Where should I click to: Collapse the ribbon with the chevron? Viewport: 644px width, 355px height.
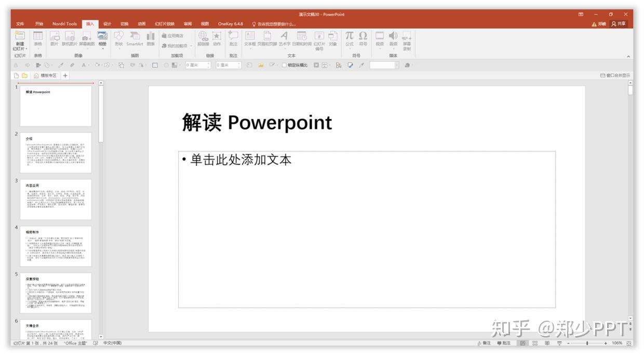click(x=628, y=56)
